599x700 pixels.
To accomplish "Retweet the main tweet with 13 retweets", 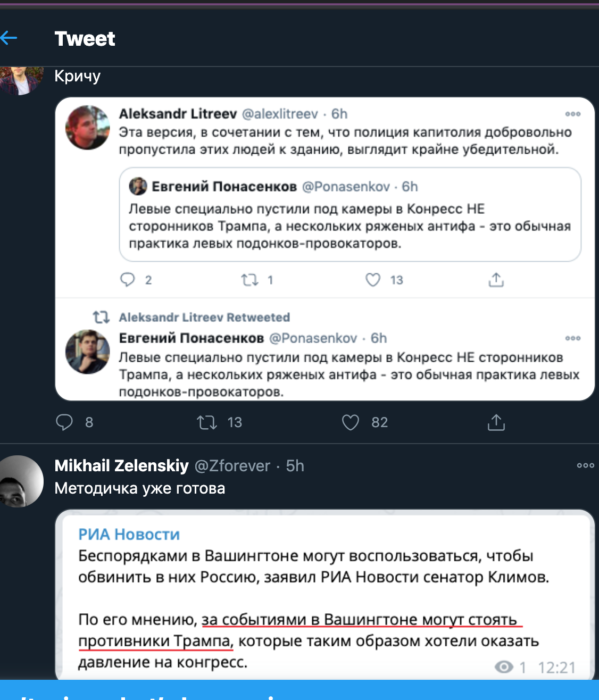I will coord(206,422).
